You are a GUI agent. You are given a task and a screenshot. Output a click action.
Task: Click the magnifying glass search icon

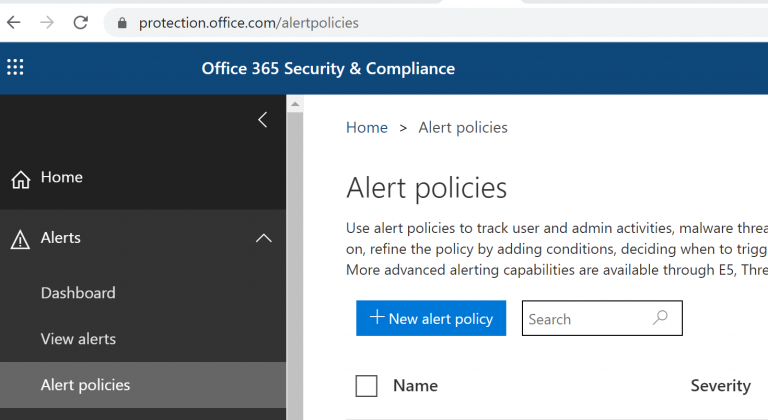660,318
